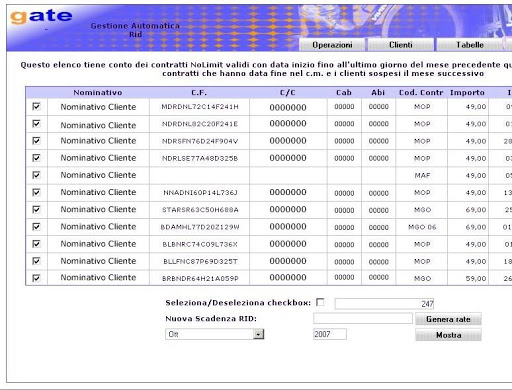The width and height of the screenshot is (512, 390).
Task: Open the Clienti menu
Action: tap(401, 45)
